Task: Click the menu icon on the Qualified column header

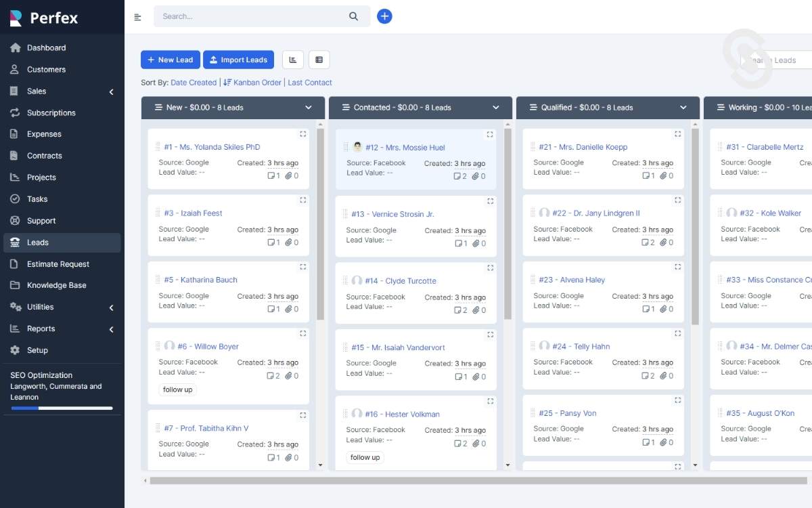Action: coord(533,107)
